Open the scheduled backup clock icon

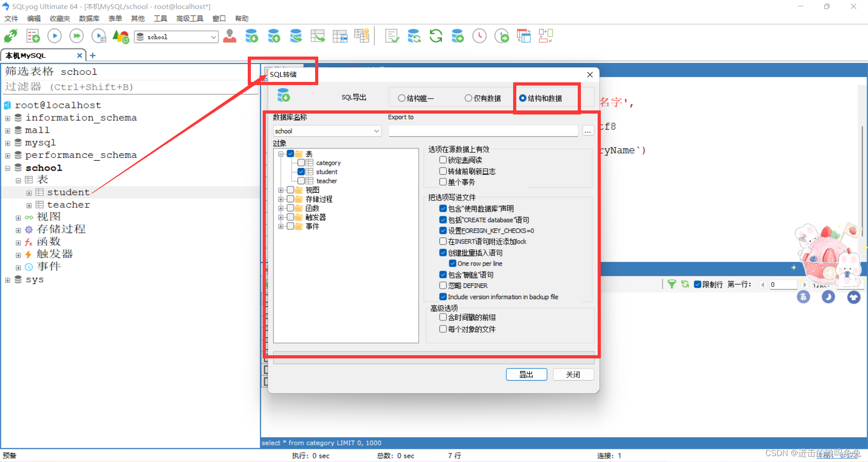479,36
